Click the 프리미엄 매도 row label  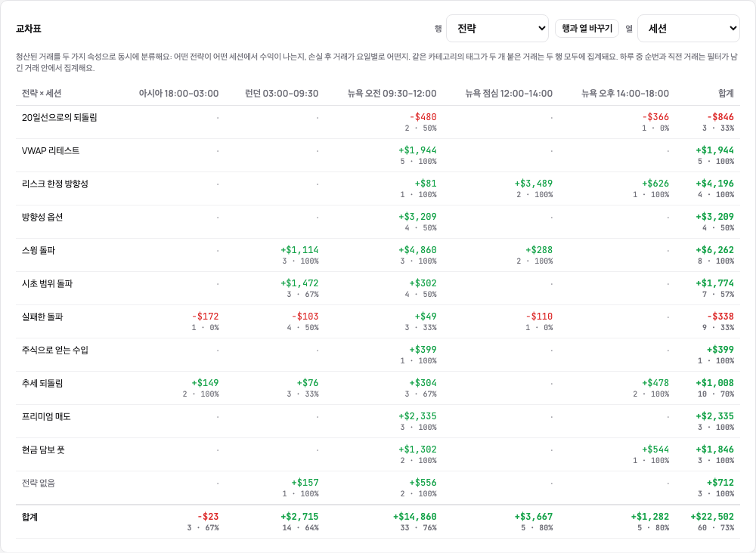tap(46, 417)
